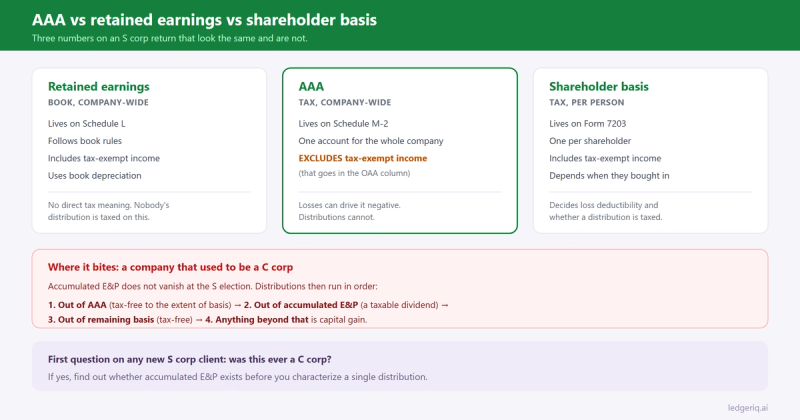This screenshot has width=800, height=420.
Task: Click 'Uses book depreciation'
Action: point(94,176)
